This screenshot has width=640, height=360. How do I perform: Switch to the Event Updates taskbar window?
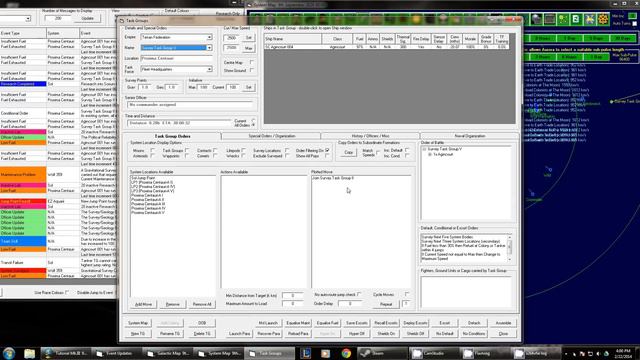point(117,353)
